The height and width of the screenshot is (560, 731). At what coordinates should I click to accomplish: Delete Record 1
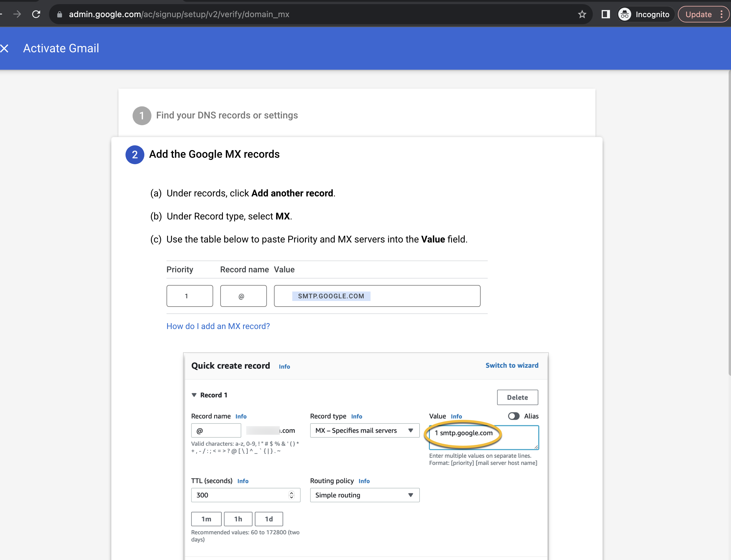click(x=518, y=397)
